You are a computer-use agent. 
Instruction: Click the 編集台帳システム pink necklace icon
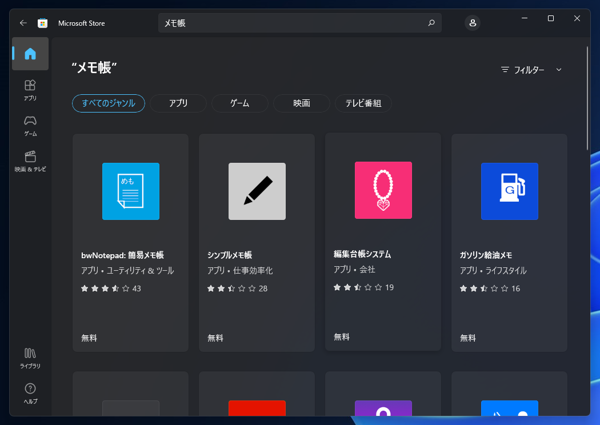[x=383, y=190]
